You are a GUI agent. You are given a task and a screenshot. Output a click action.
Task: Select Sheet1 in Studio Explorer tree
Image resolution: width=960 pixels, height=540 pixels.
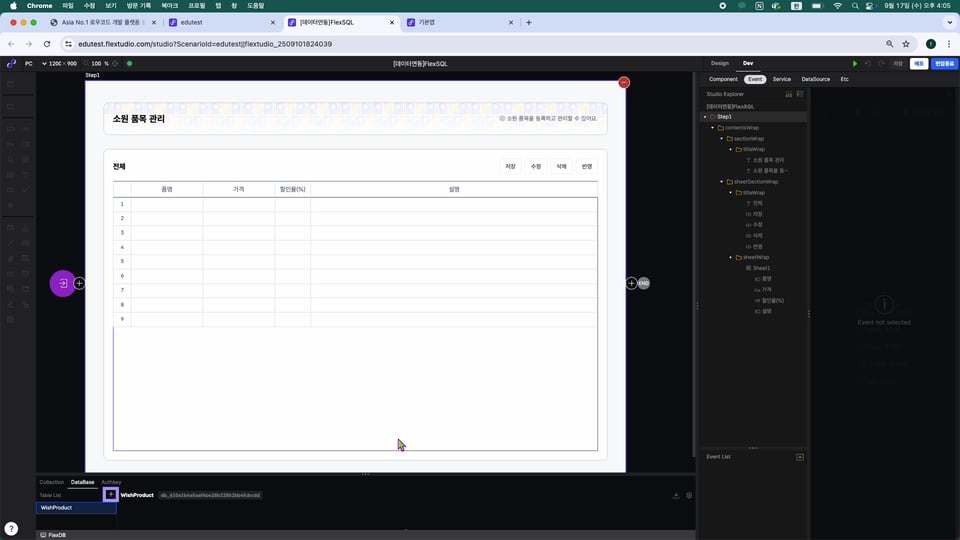point(761,268)
